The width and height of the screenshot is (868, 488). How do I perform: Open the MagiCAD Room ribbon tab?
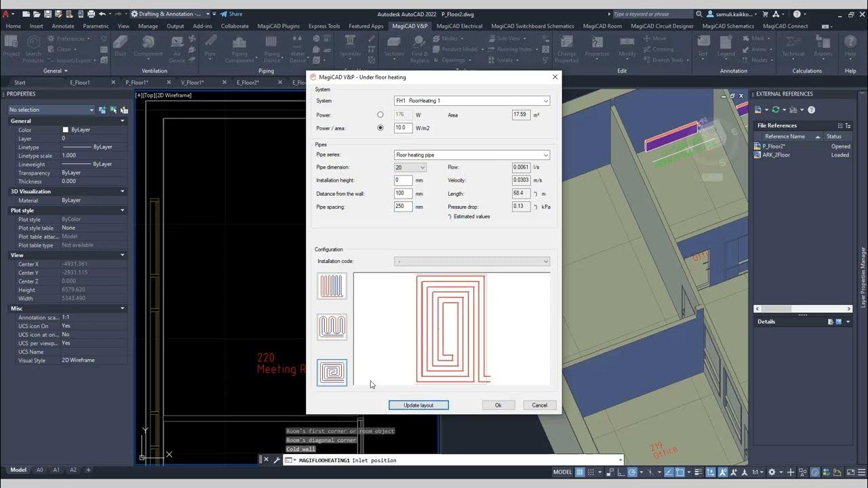point(602,26)
